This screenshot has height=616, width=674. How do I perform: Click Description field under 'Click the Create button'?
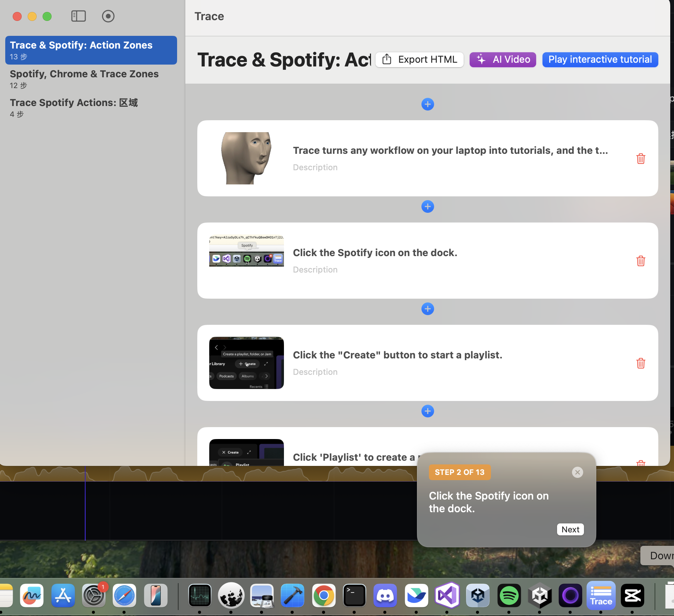coord(315,372)
